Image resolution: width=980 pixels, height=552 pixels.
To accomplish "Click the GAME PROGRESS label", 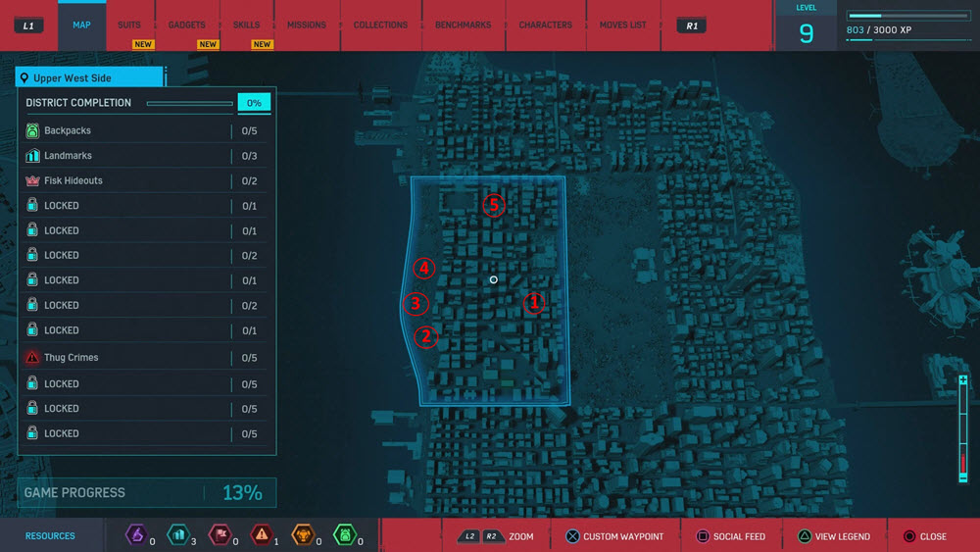I will (74, 492).
